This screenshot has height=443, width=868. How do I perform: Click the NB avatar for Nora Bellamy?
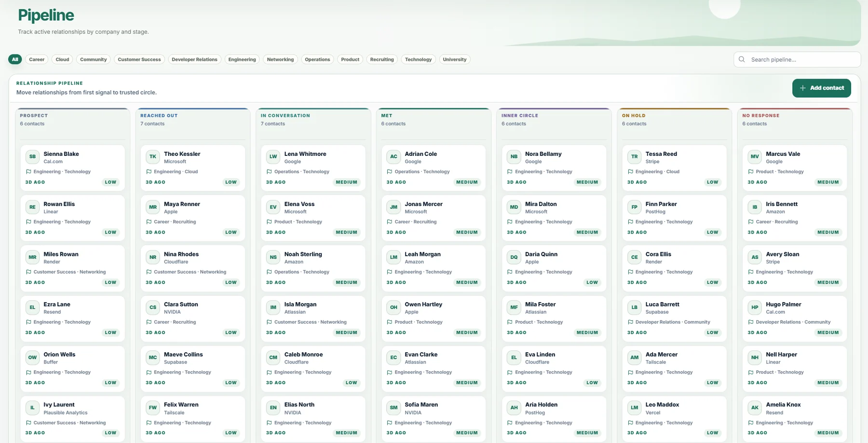(x=514, y=157)
